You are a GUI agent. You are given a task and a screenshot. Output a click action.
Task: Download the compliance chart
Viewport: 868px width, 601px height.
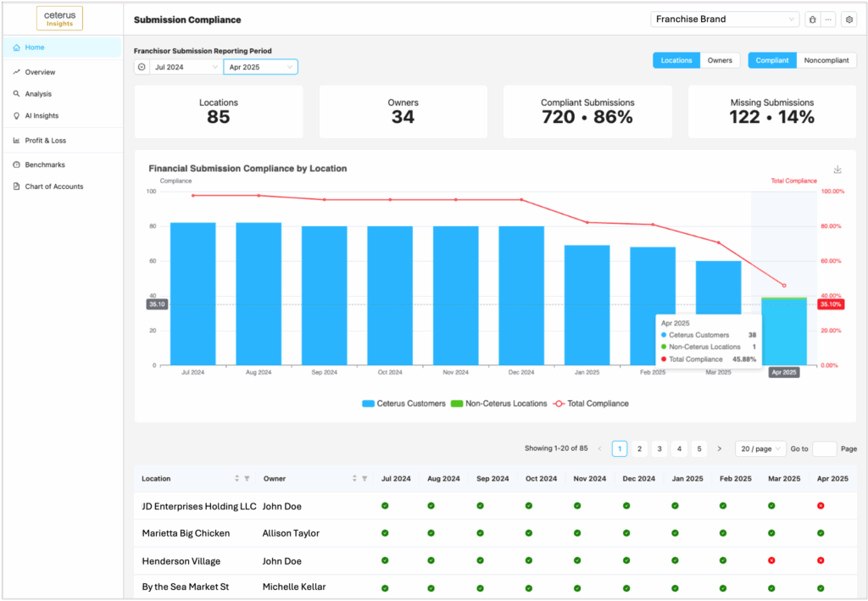pos(837,170)
